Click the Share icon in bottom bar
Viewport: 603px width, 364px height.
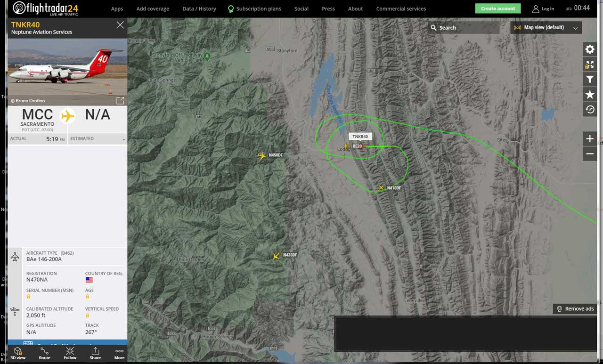pyautogui.click(x=95, y=354)
